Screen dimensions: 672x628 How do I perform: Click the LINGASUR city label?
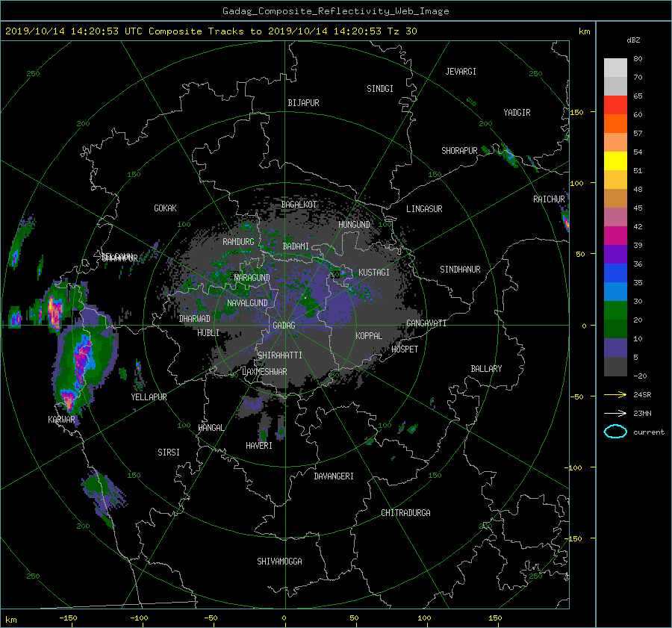point(424,209)
